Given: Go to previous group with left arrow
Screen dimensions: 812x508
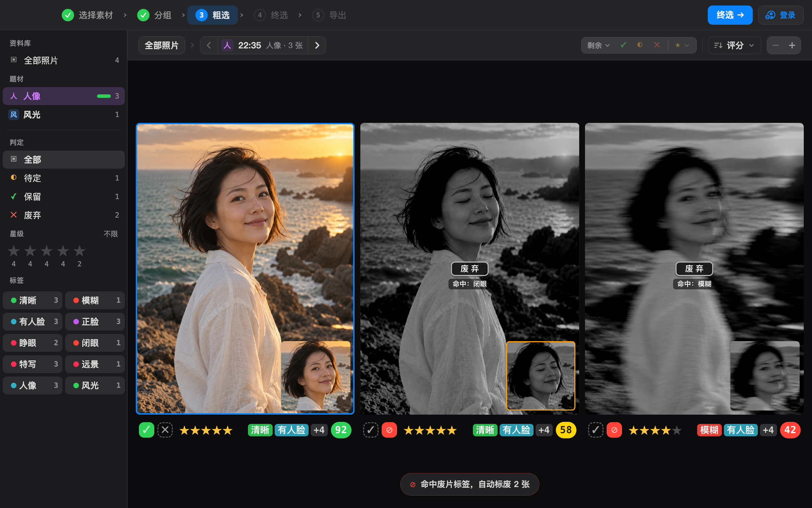Looking at the screenshot, I should click(209, 45).
